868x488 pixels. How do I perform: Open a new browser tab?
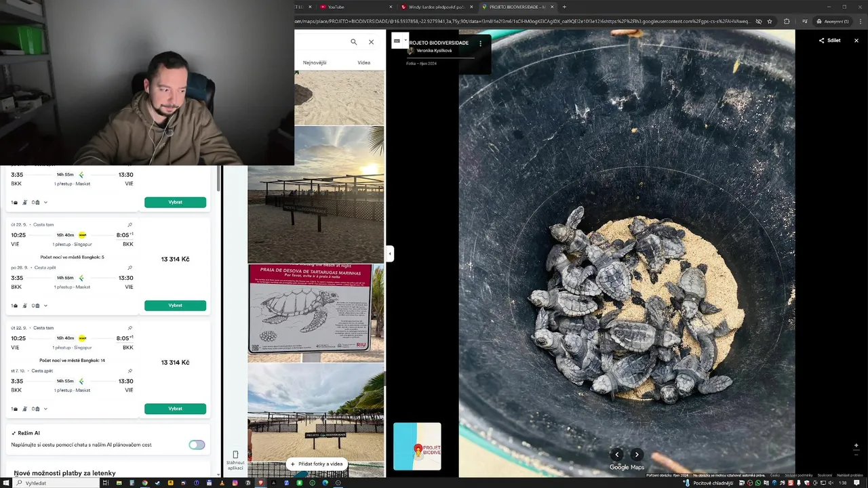point(564,7)
